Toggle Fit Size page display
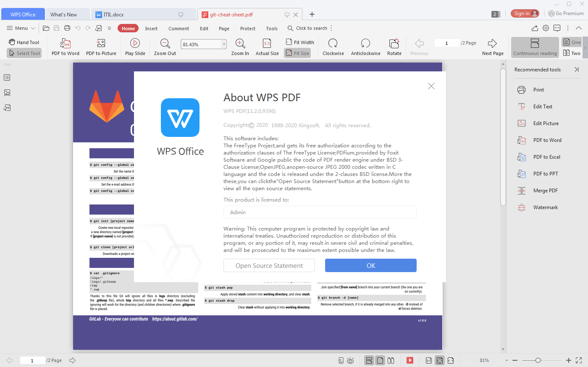588x367 pixels. (297, 53)
